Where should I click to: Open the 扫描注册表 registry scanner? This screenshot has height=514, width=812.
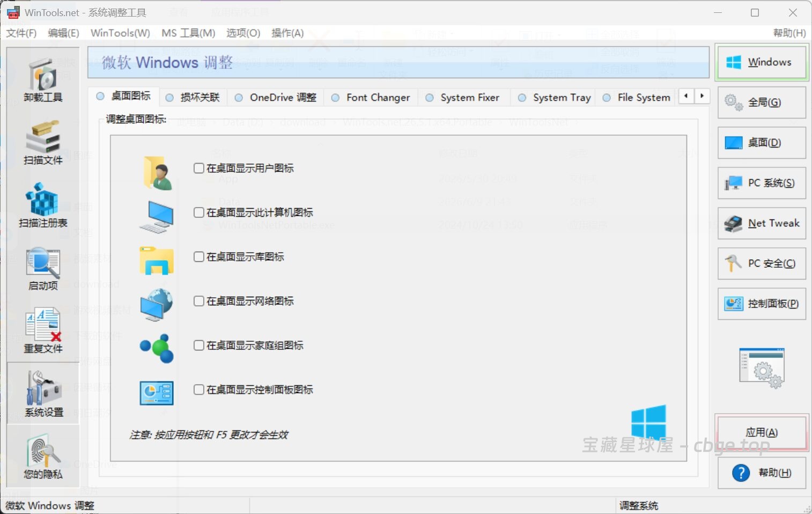click(x=43, y=205)
